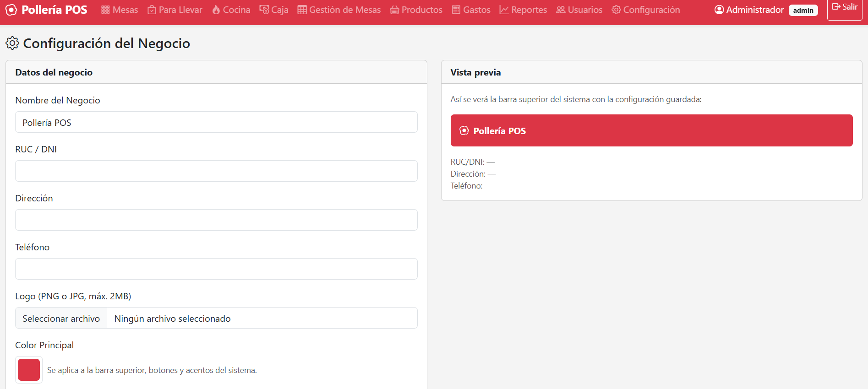Viewport: 868px width, 389px height.
Task: Open the Gestión de Mesas menu item
Action: pyautogui.click(x=339, y=10)
